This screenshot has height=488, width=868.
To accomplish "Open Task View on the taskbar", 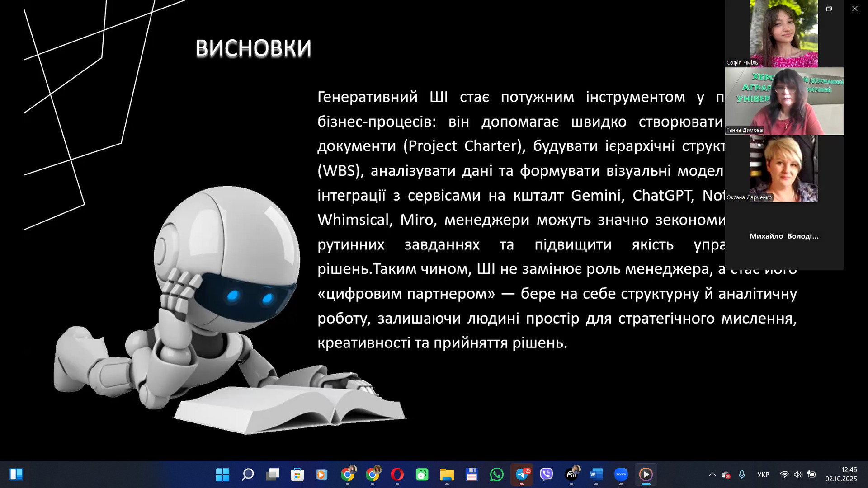I will point(272,474).
